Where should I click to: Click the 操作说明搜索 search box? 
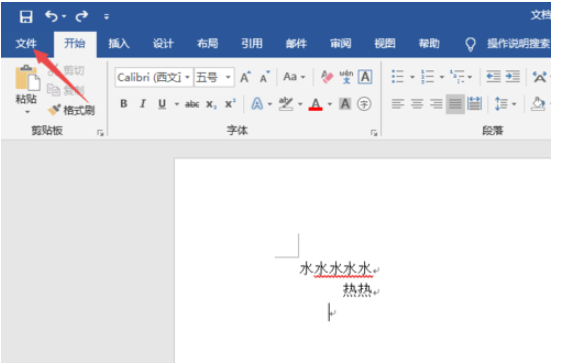point(518,44)
